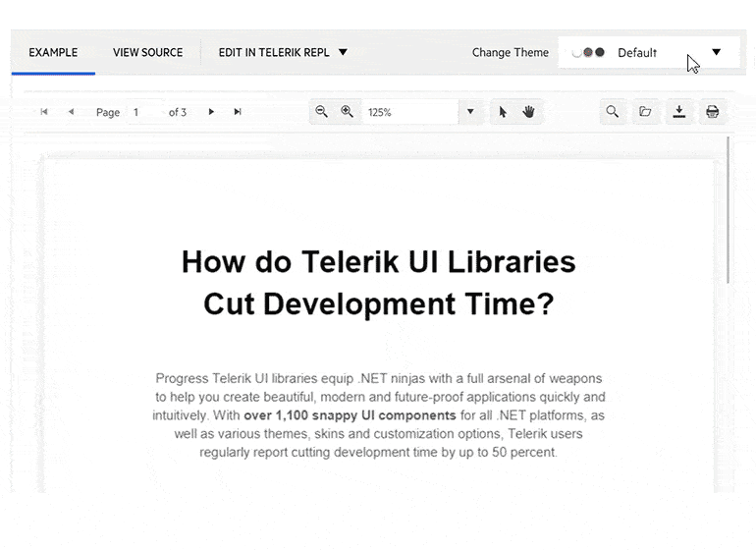Image resolution: width=756 pixels, height=550 pixels.
Task: Click the document vertical scrollbar
Action: pos(728,211)
